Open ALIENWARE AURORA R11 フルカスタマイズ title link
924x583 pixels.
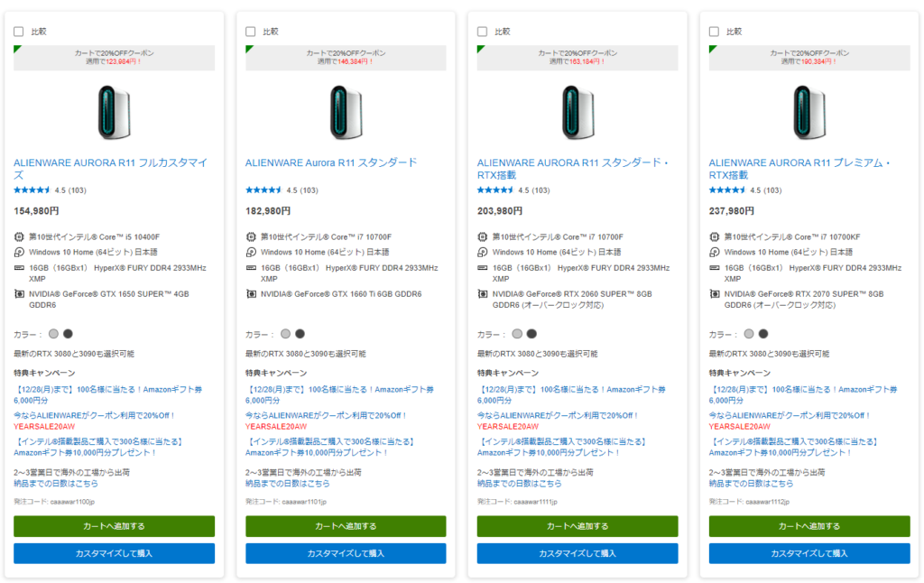(x=110, y=169)
